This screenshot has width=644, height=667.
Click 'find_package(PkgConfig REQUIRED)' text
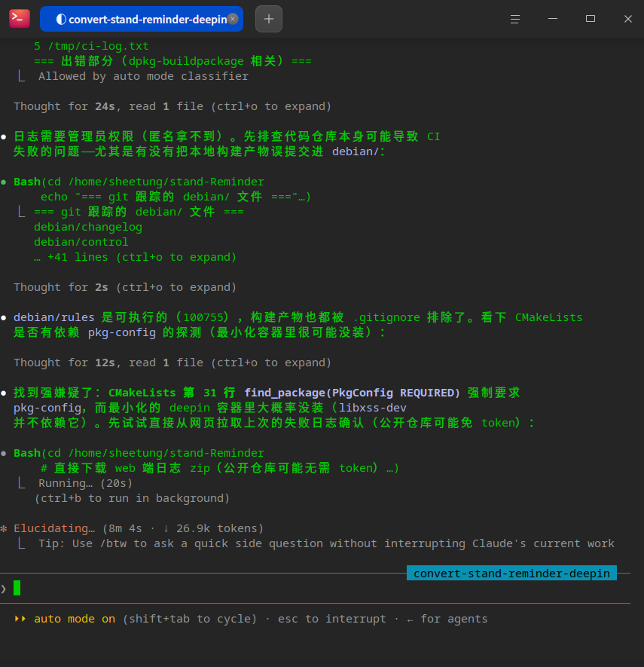coord(352,393)
